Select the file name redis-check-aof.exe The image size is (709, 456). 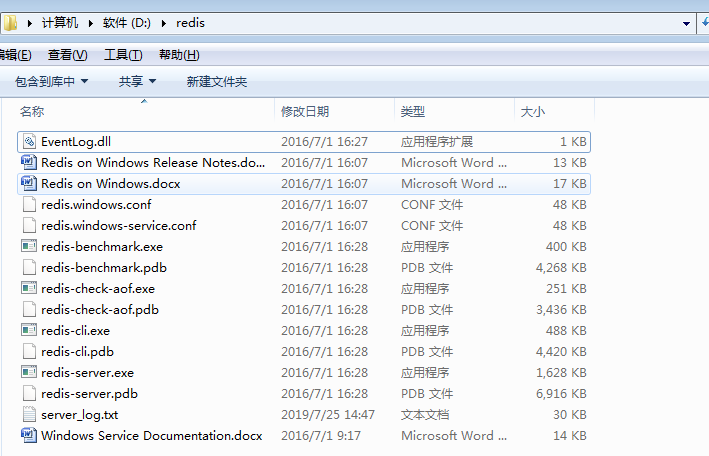tap(98, 289)
